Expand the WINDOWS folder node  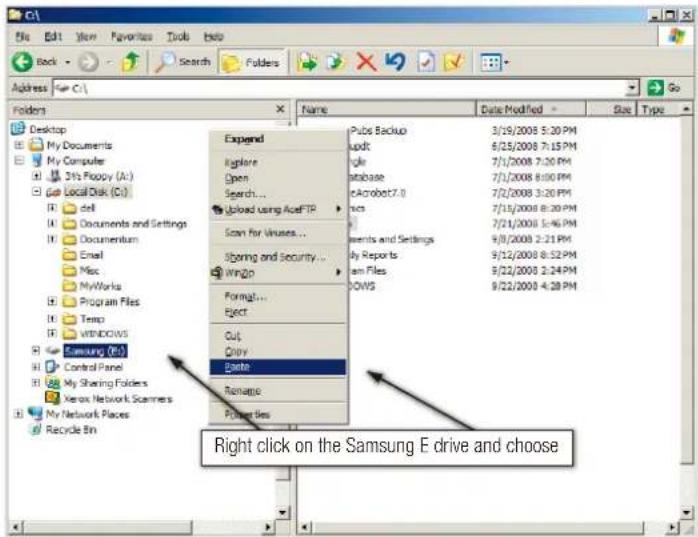point(52,334)
